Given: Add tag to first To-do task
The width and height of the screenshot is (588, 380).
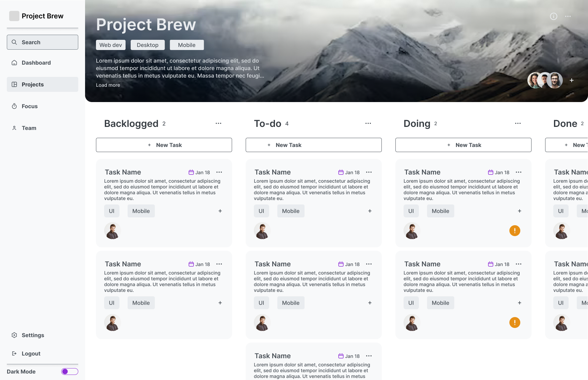Looking at the screenshot, I should point(370,211).
